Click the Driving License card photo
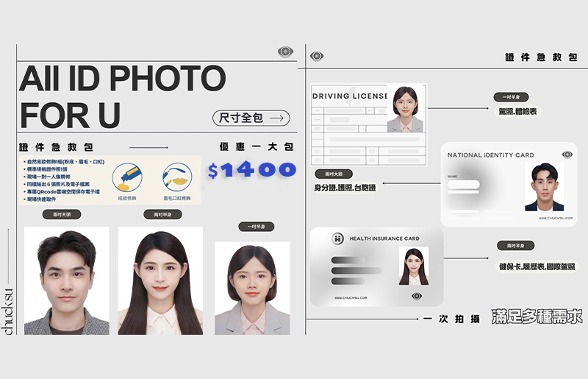Image resolution: width=588 pixels, height=379 pixels. 406,110
